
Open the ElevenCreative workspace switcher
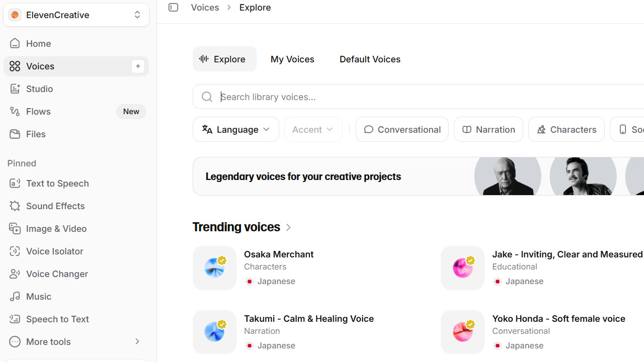76,15
